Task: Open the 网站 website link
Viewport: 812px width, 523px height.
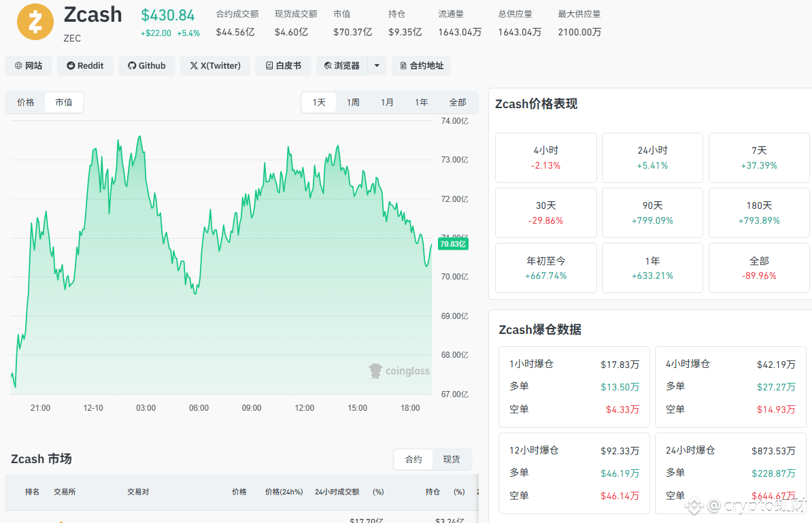Action: [x=29, y=66]
